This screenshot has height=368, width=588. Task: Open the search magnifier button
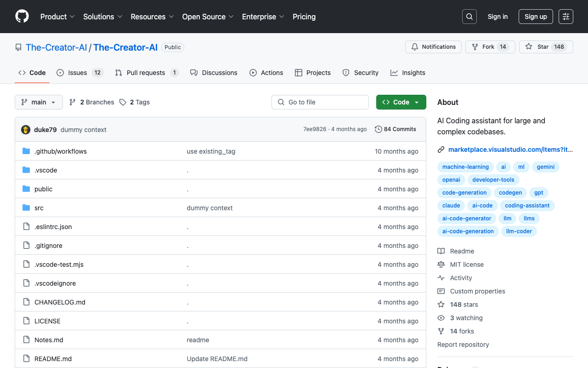pos(469,17)
